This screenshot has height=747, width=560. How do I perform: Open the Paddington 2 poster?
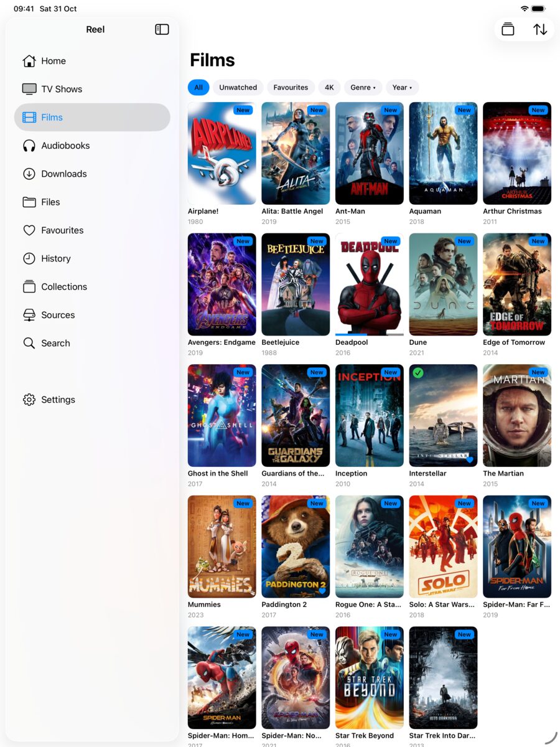[x=296, y=547]
